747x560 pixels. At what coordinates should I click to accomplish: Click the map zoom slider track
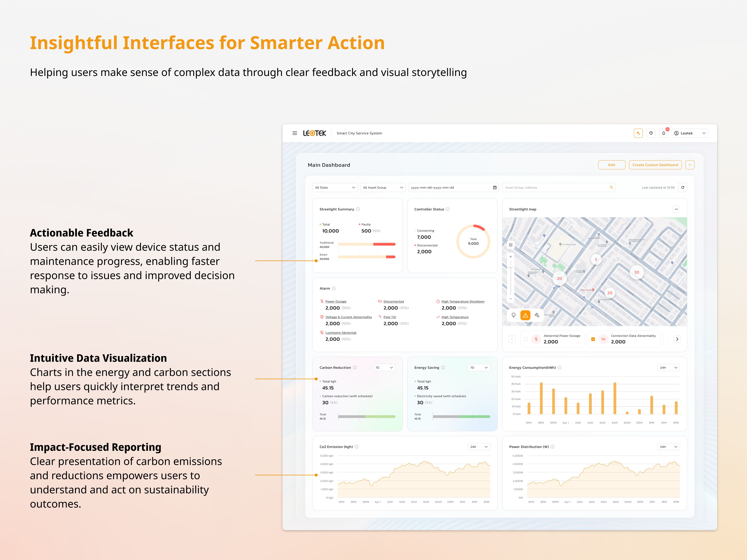click(511, 280)
